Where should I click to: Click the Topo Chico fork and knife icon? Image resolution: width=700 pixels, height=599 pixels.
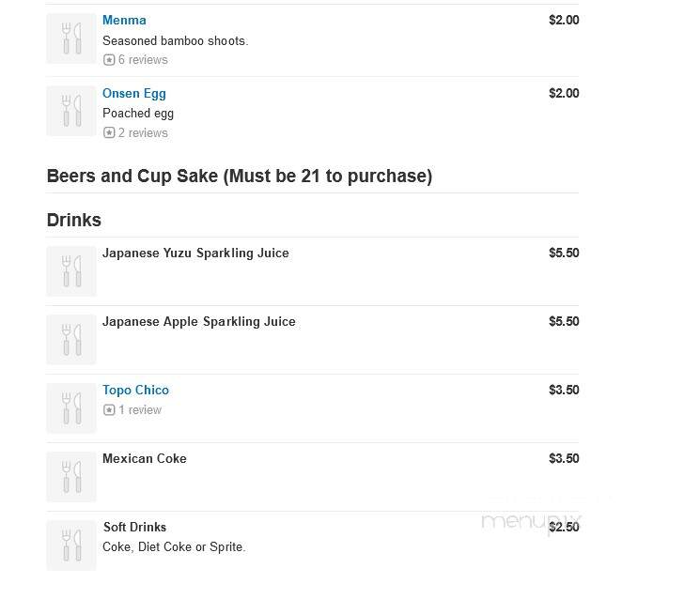tap(71, 408)
